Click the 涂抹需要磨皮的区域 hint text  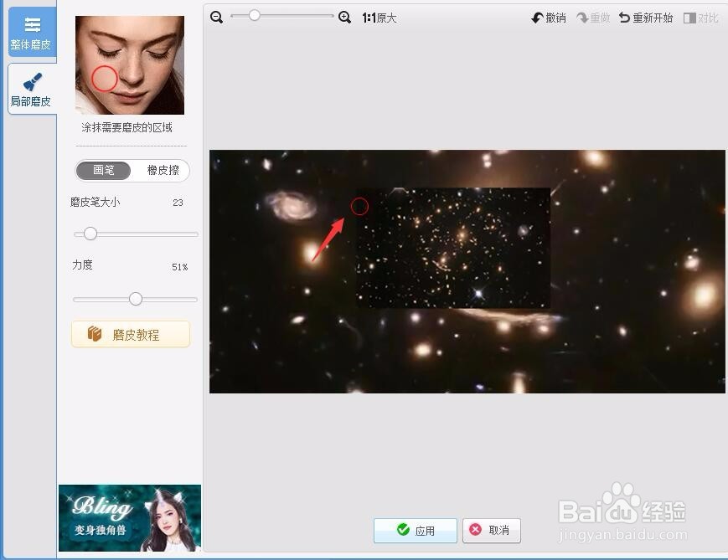point(126,127)
